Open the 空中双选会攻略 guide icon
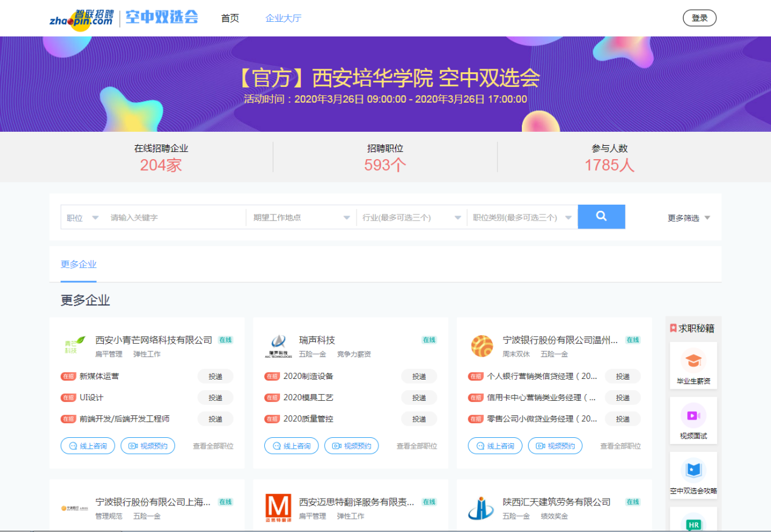 pyautogui.click(x=693, y=471)
